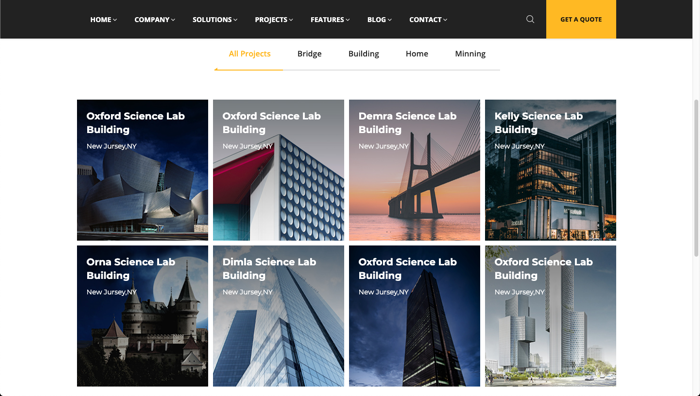Expand the CONTACT navigation menu
This screenshot has width=700, height=396.
tap(428, 20)
